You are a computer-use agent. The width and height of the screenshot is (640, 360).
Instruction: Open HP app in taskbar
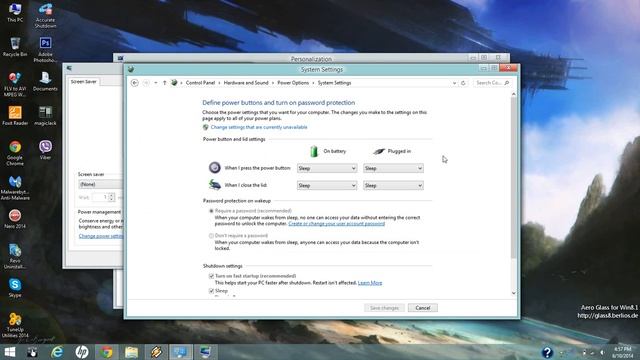click(82, 352)
